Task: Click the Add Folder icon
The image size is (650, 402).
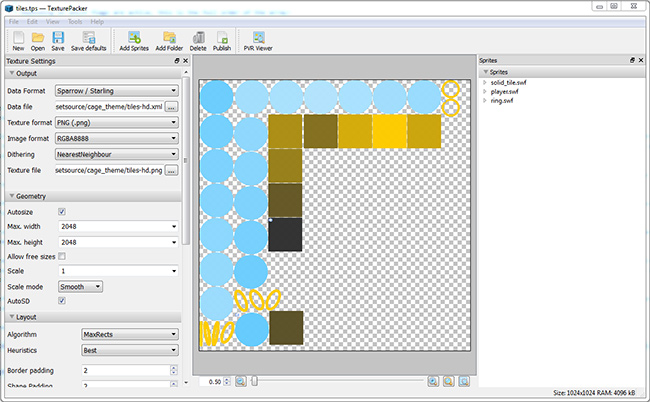Action: (169, 38)
